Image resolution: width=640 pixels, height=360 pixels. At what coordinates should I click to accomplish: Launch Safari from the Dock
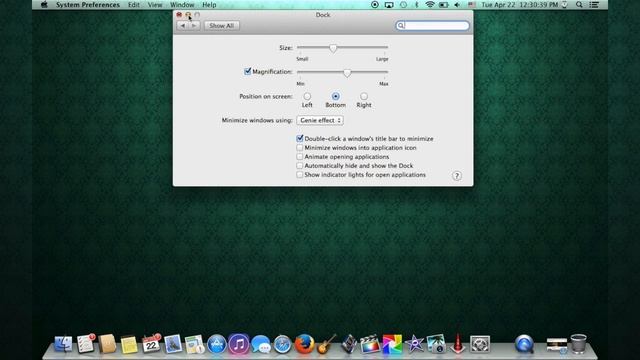click(282, 344)
